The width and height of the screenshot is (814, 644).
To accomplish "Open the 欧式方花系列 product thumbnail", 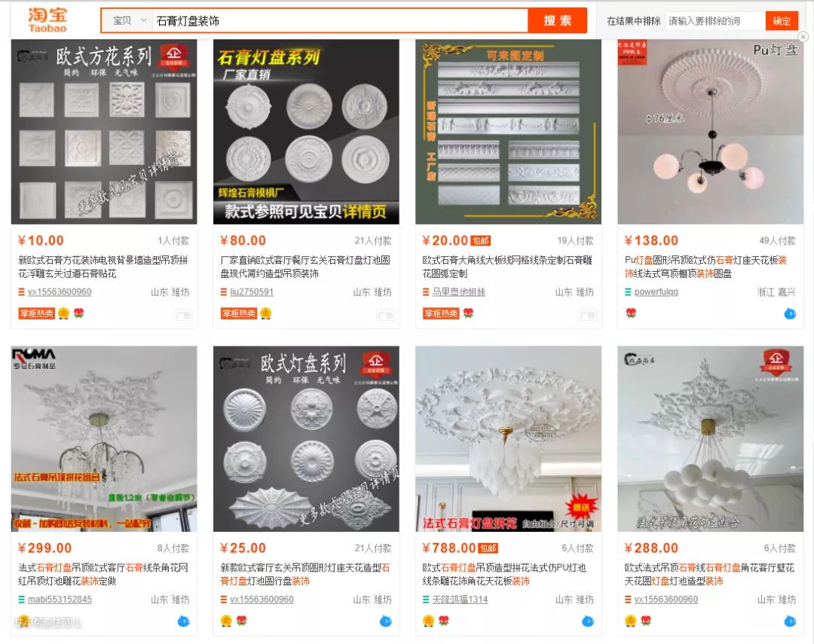I will (x=104, y=132).
